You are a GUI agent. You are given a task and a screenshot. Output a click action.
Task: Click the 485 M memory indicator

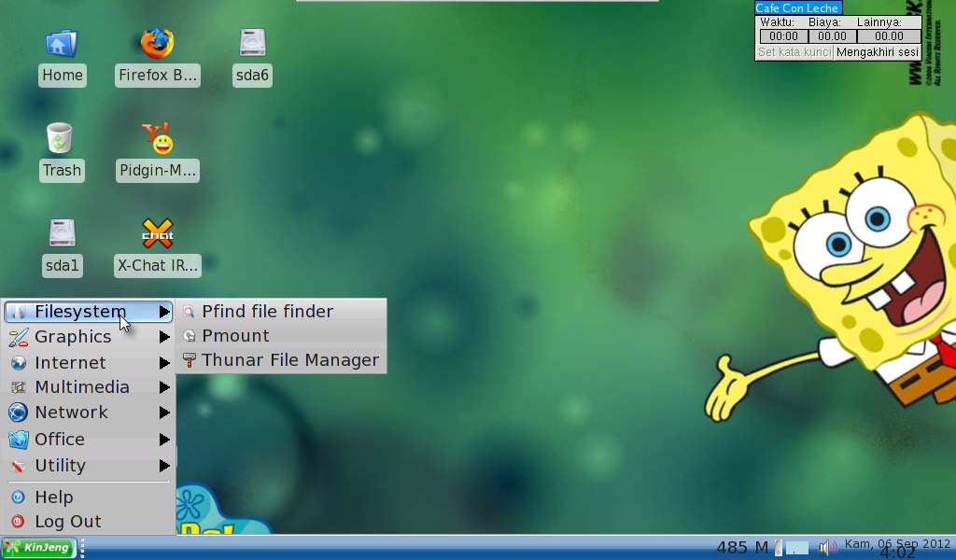[x=742, y=548]
